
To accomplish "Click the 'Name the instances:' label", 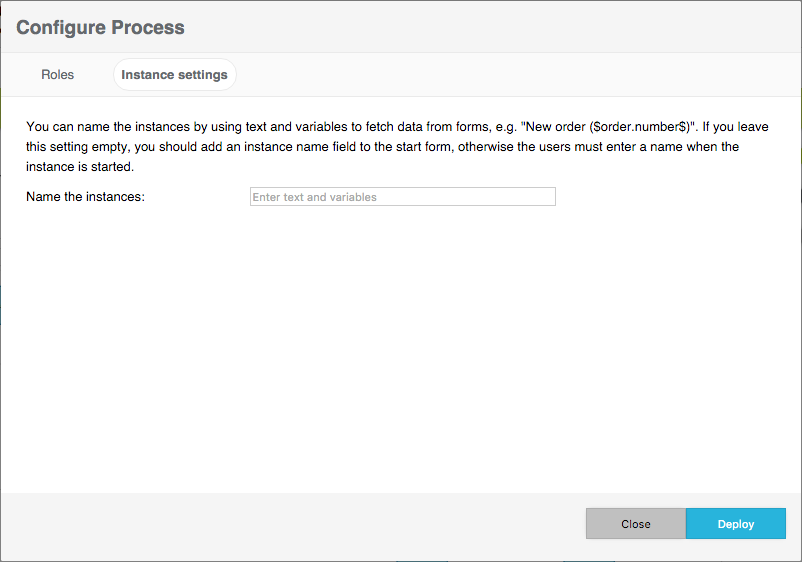I will [x=86, y=197].
